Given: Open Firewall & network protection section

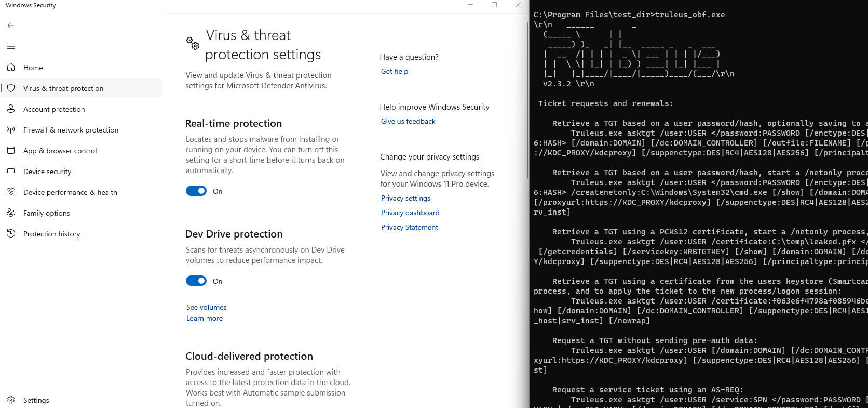Looking at the screenshot, I should pos(82,130).
